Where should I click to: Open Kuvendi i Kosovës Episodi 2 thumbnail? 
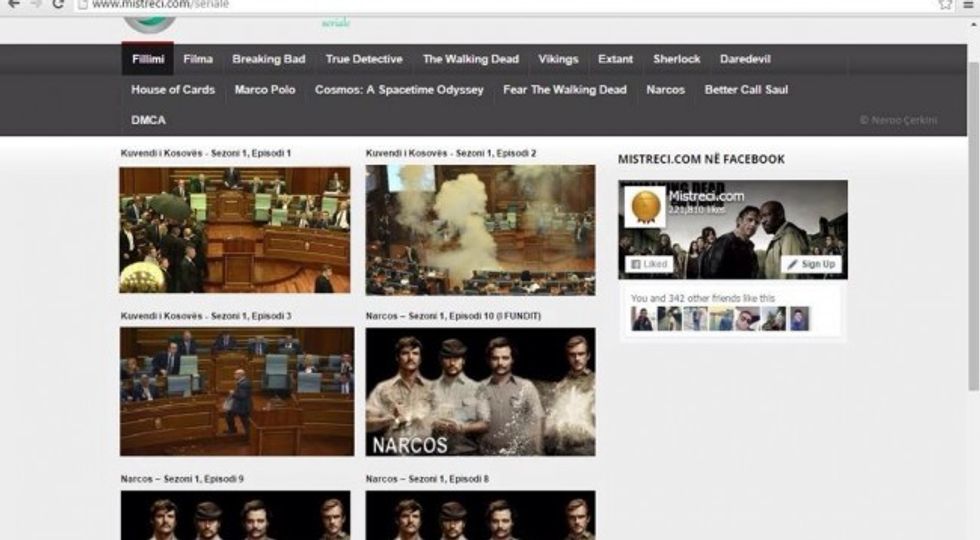pyautogui.click(x=480, y=230)
